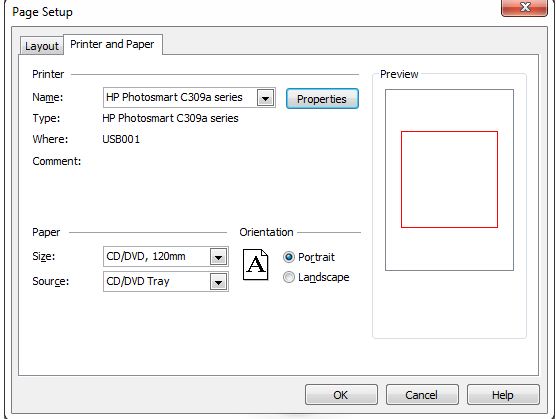Image resolution: width=556 pixels, height=419 pixels.
Task: Confirm with the OK button
Action: [341, 395]
